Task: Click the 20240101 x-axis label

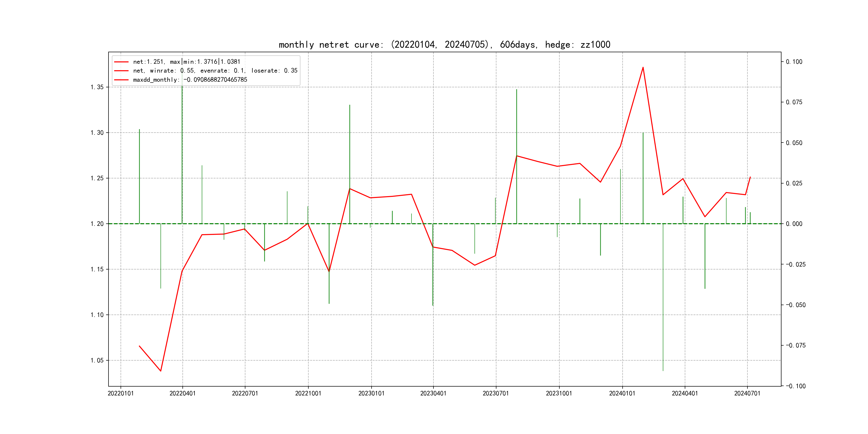Action: point(622,393)
